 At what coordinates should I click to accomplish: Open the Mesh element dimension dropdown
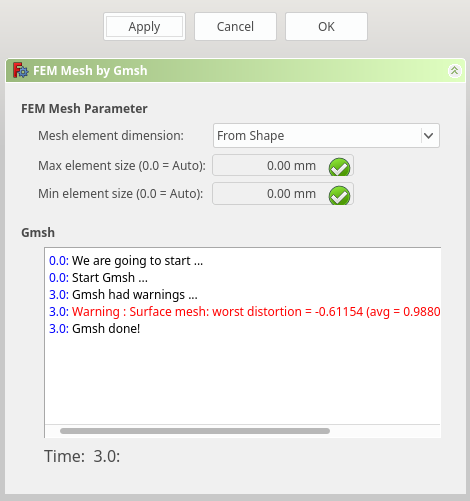point(326,136)
